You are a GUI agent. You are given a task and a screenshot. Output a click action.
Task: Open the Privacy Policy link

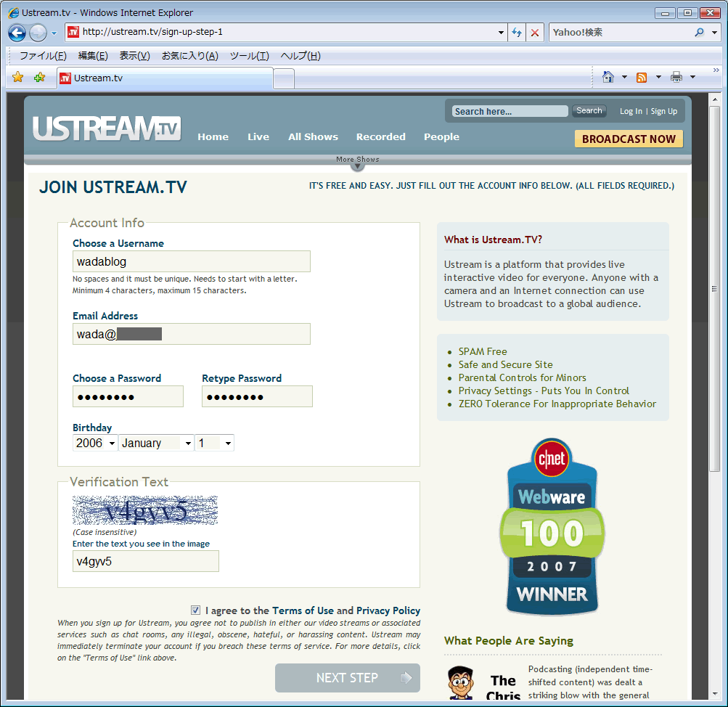[x=388, y=610]
